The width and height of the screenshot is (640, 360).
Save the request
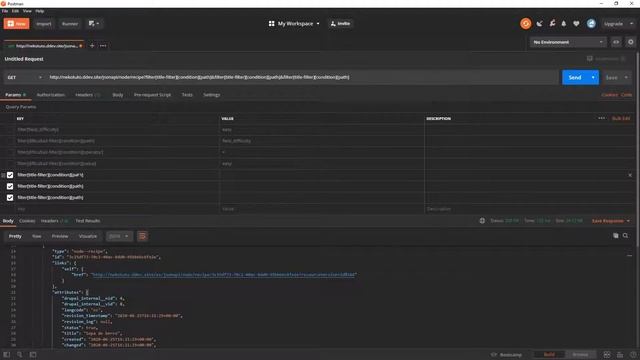click(611, 78)
